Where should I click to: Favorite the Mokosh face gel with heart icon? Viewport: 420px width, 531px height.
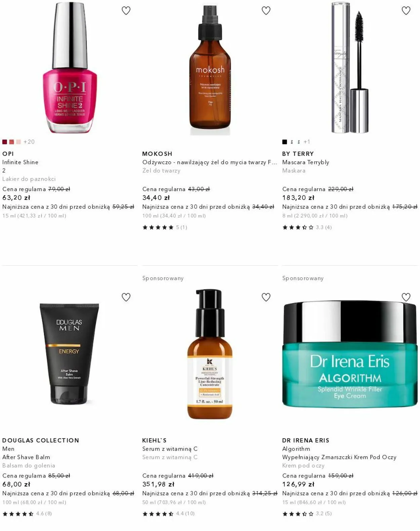coord(266,11)
